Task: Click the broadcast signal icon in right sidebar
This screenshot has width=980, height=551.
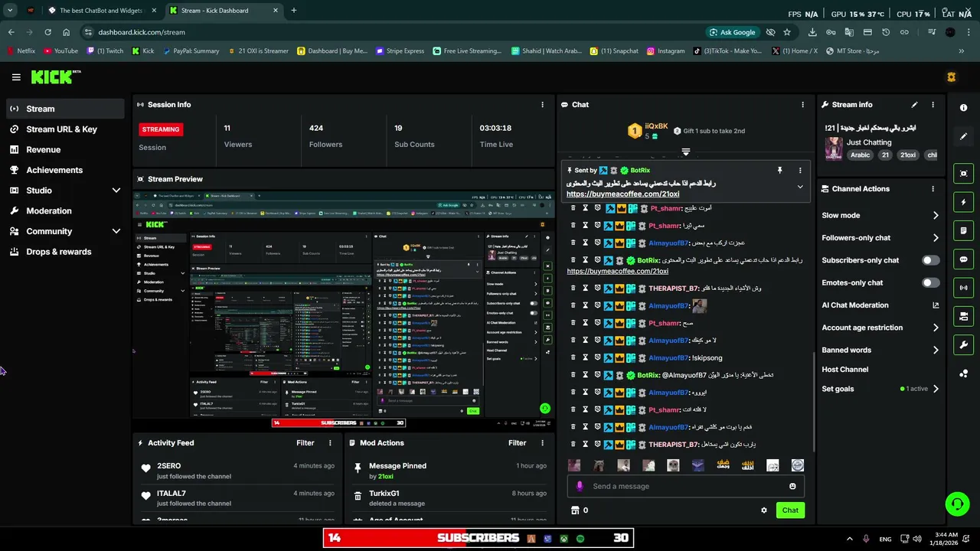Action: point(964,288)
